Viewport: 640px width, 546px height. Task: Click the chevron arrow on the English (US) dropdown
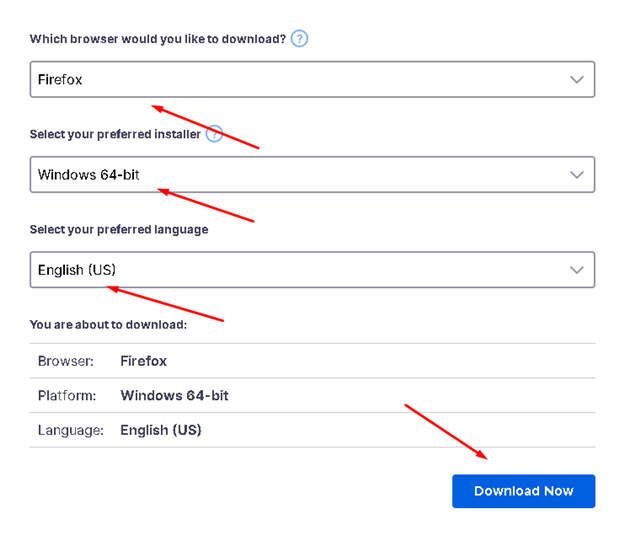tap(576, 270)
